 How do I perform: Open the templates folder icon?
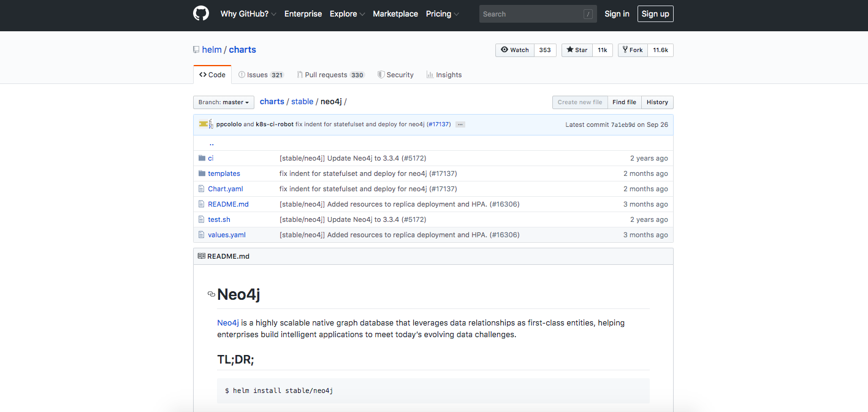(202, 174)
